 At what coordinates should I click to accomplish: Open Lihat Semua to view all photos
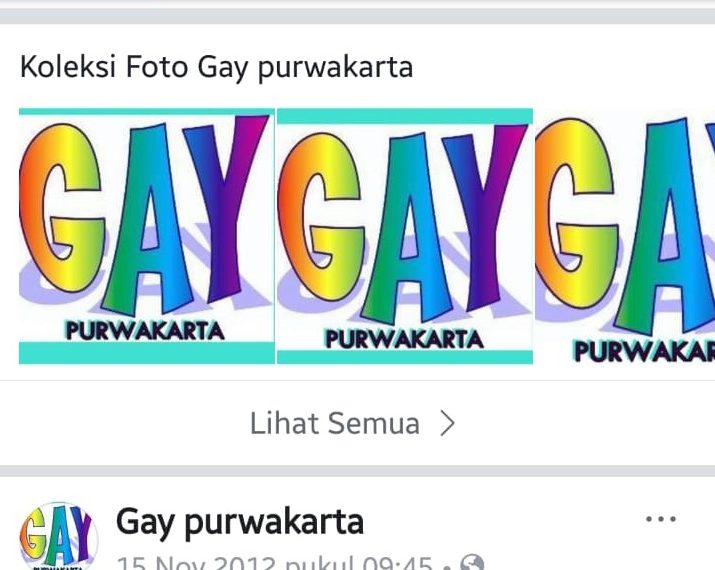point(352,424)
